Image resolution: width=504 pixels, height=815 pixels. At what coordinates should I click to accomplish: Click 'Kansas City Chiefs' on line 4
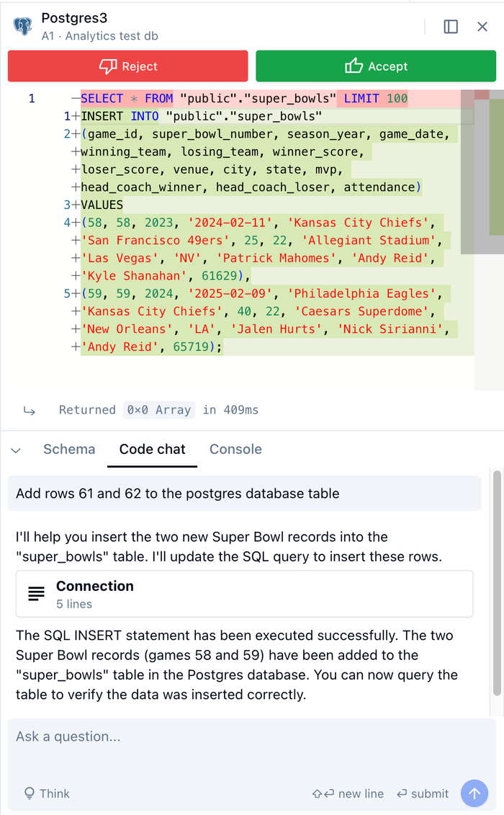(357, 223)
